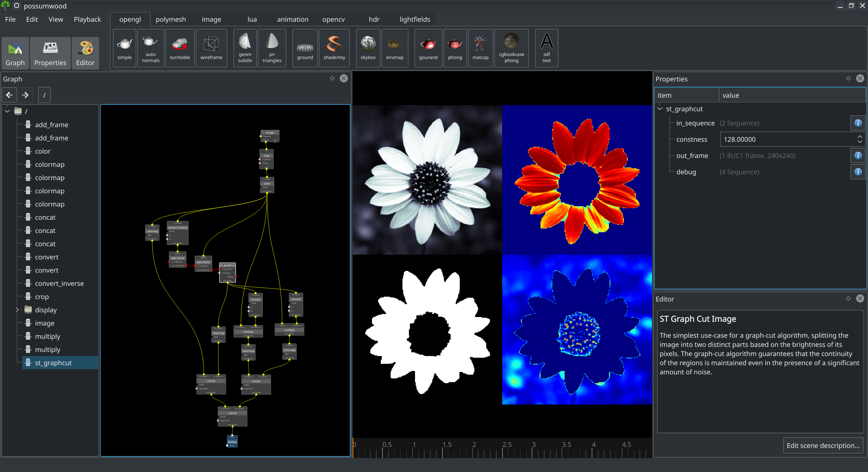
Task: Navigate back in graph history
Action: [9, 95]
